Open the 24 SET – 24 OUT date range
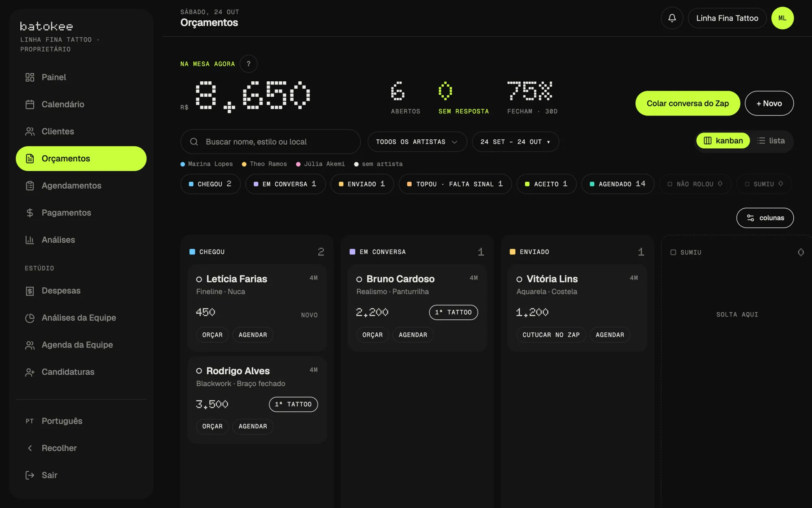 pos(515,142)
